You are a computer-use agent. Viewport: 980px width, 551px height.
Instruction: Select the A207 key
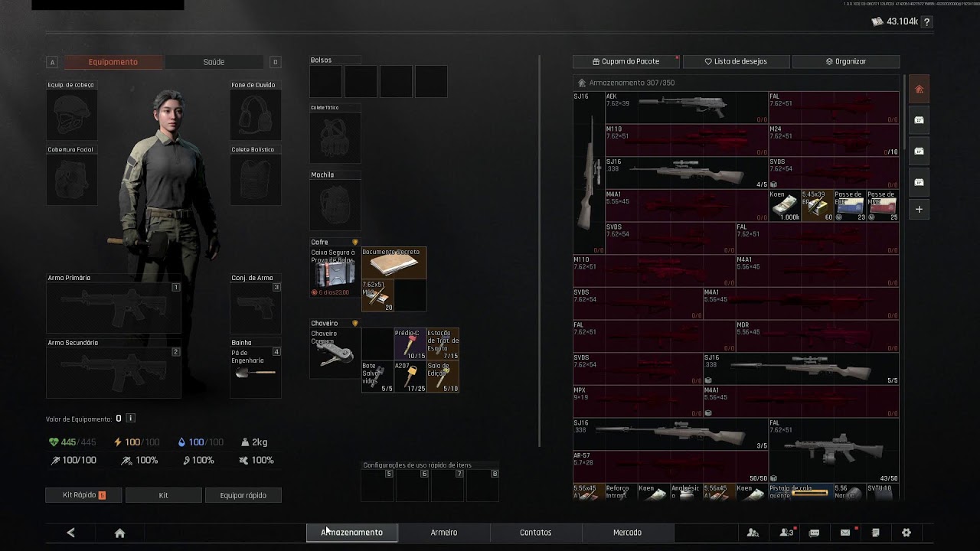[x=410, y=377]
